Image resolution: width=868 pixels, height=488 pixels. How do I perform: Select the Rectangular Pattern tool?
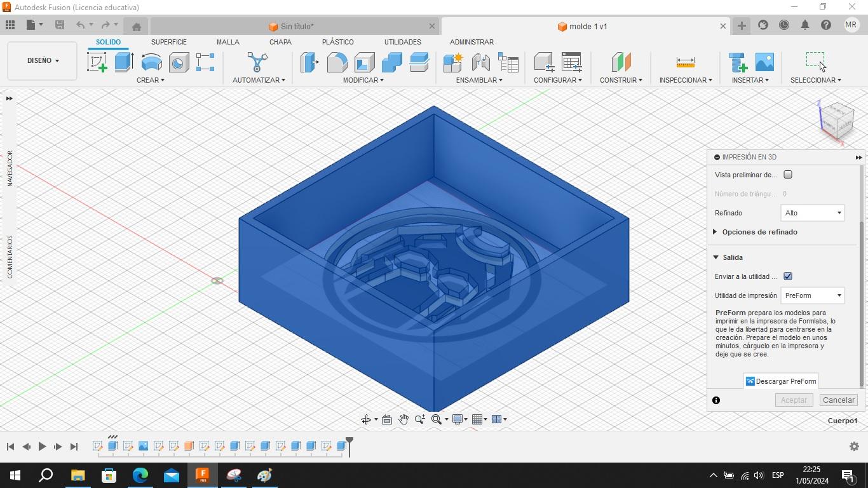click(x=205, y=62)
